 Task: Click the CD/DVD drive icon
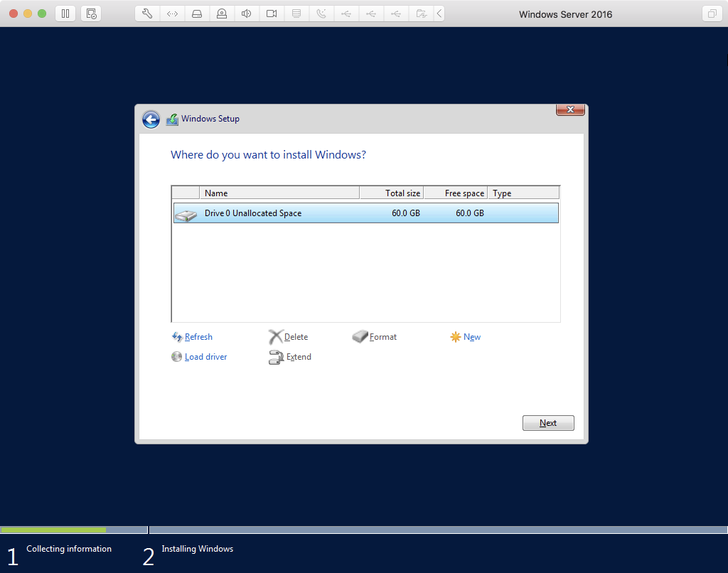point(222,14)
